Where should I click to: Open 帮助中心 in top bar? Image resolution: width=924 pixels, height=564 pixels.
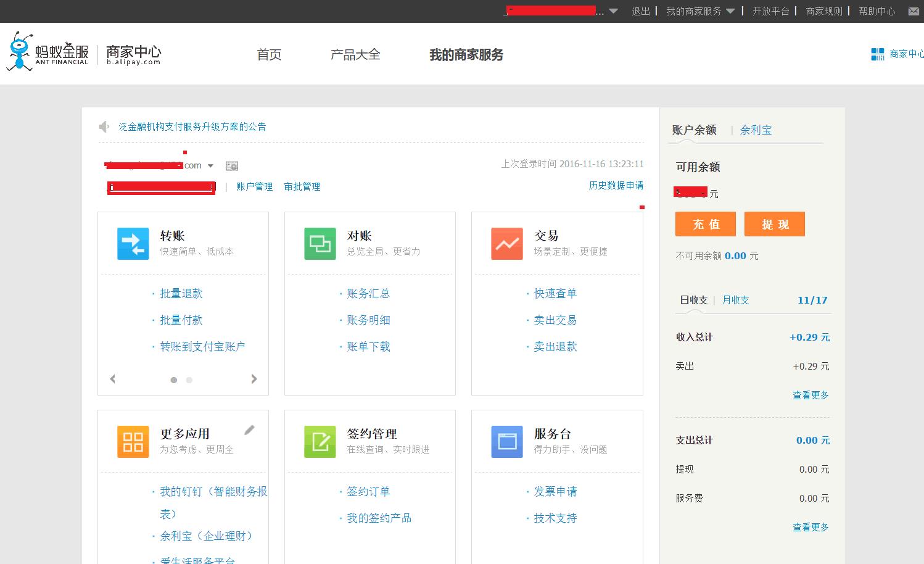click(x=877, y=11)
